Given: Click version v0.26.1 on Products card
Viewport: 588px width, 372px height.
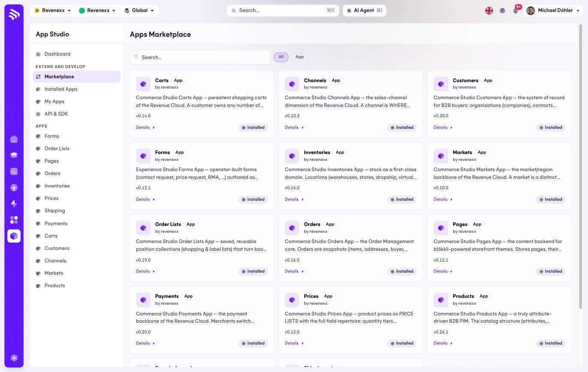Looking at the screenshot, I should point(441,332).
